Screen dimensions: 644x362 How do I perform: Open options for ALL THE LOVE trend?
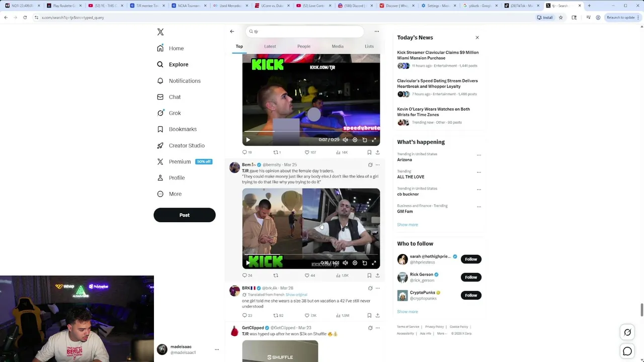[x=478, y=172]
